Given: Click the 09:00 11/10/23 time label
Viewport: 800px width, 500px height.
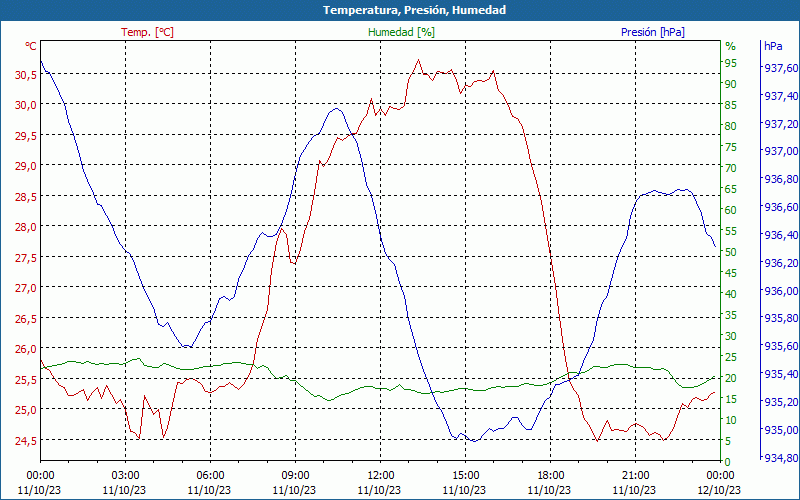Looking at the screenshot, I should coord(295,483).
